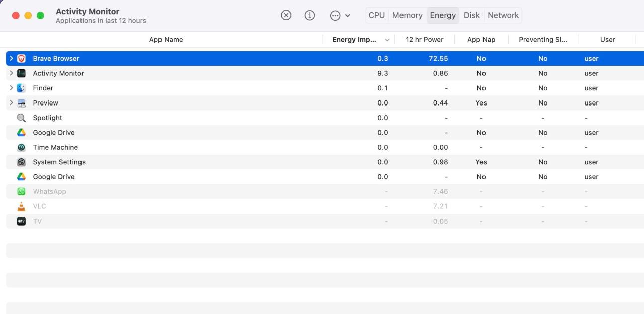Expand the Finder row disclosure arrow
Image resolution: width=644 pixels, height=314 pixels.
(x=12, y=88)
